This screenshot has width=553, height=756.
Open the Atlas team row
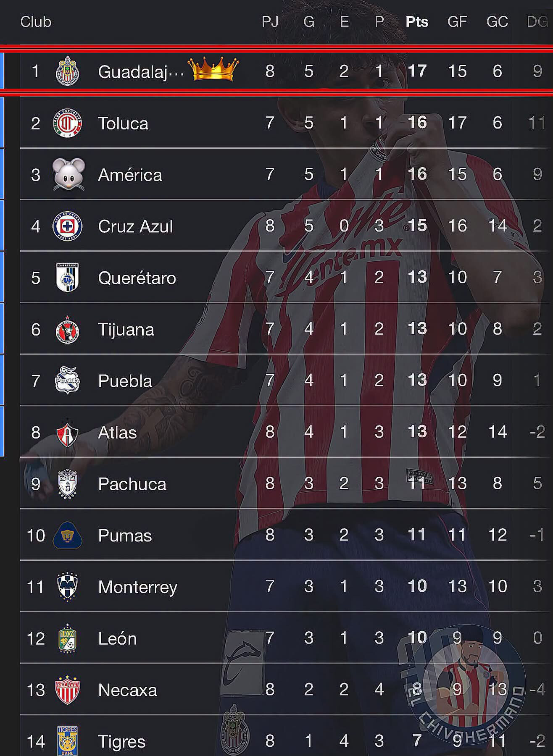pyautogui.click(x=286, y=432)
